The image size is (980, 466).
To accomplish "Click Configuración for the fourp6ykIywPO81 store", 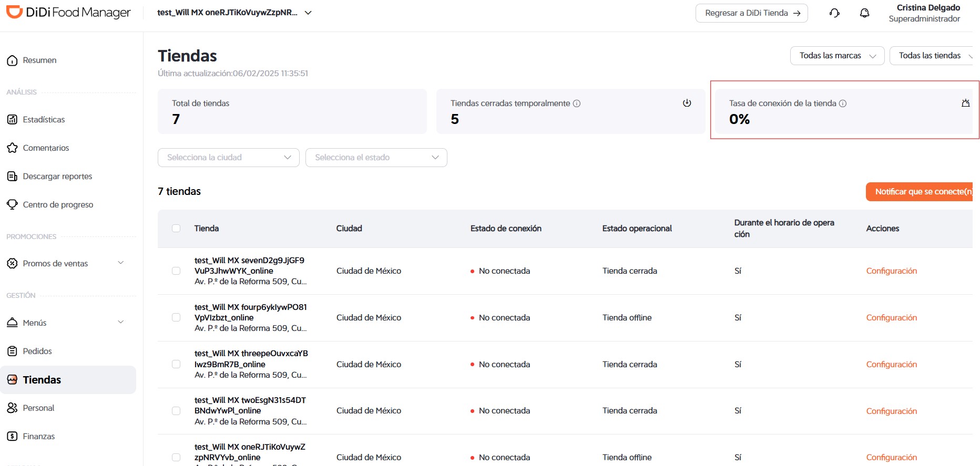I will tap(891, 318).
